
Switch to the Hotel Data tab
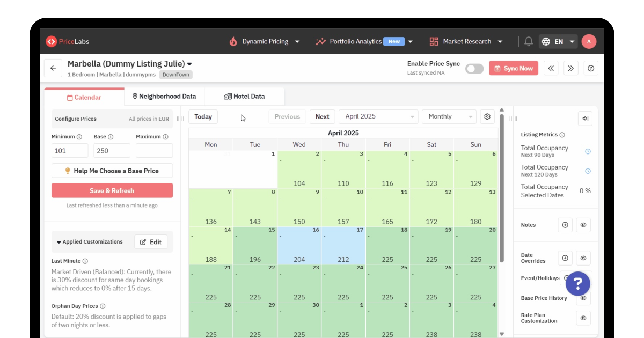[x=244, y=97]
